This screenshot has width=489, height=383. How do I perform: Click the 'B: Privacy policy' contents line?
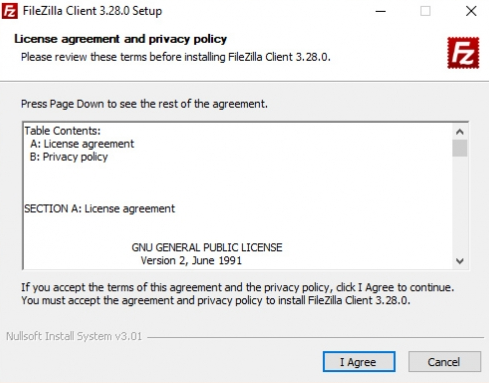click(x=69, y=157)
